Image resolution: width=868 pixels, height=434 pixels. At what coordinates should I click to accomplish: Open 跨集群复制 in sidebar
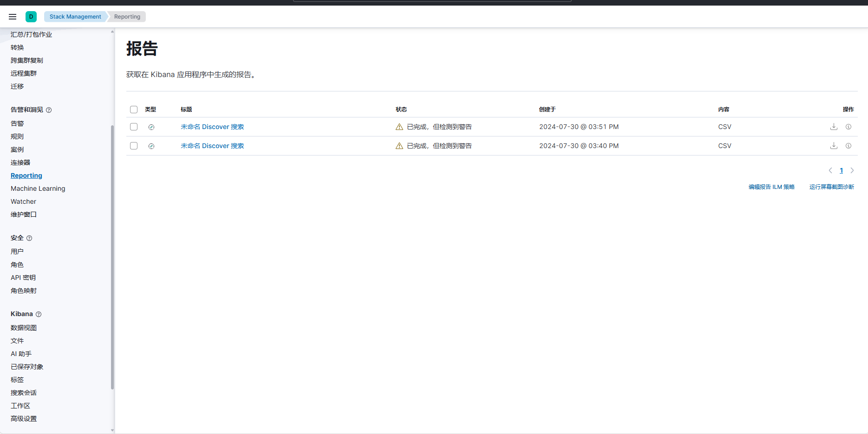[27, 60]
